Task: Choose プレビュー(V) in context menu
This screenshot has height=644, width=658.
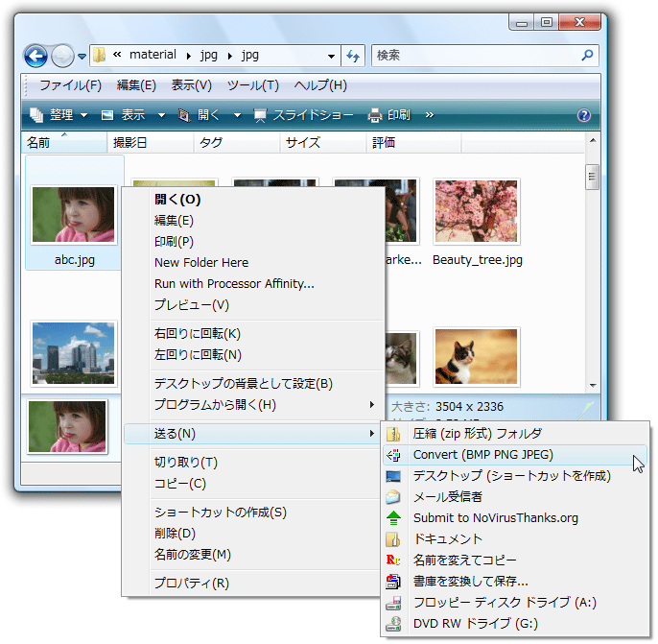Action: click(253, 305)
